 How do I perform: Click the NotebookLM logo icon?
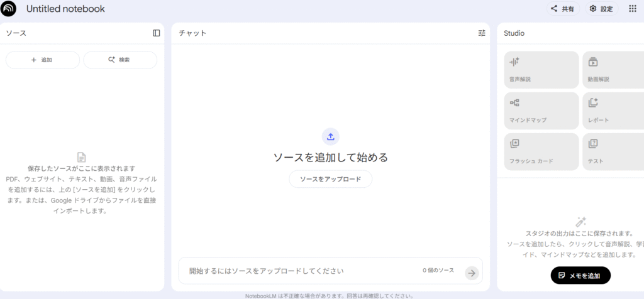tap(9, 9)
